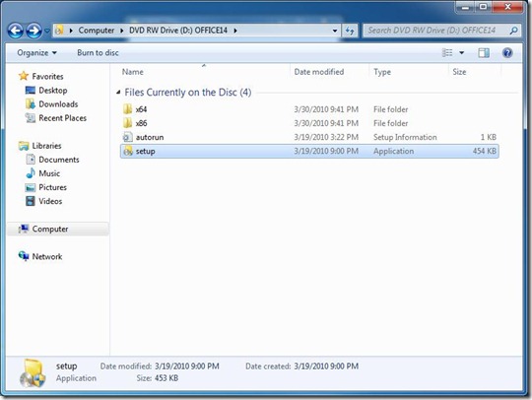Select the x64 folder icon
The height and width of the screenshot is (400, 532).
127,109
